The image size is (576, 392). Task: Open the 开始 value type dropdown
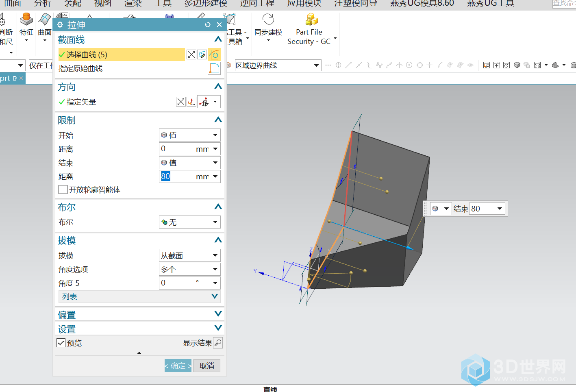(190, 135)
